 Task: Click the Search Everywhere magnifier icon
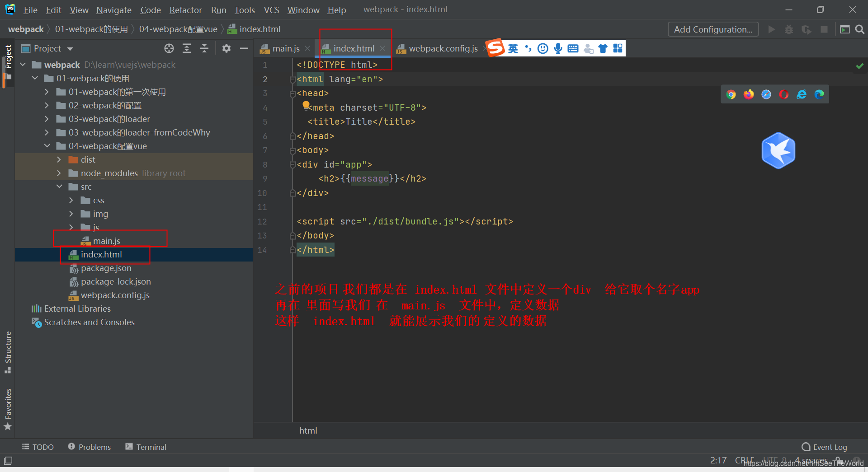point(860,29)
